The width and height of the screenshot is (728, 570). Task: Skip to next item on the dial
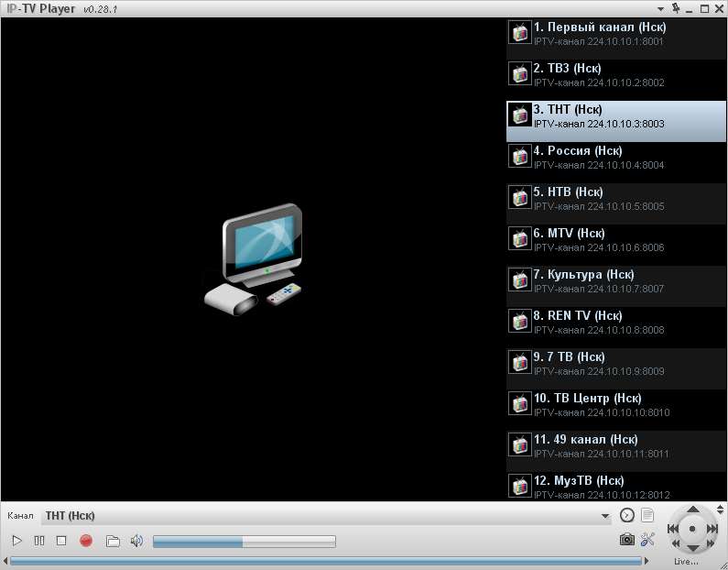click(712, 529)
